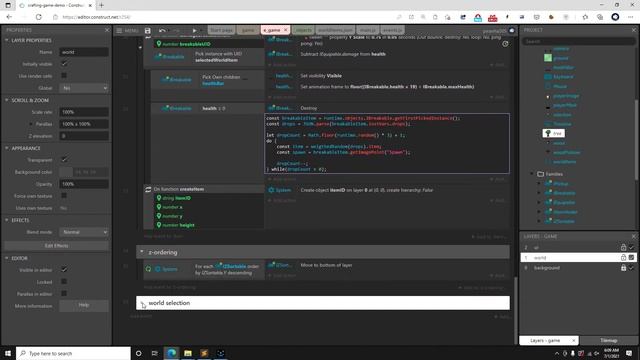Click the Destroy action on Breakable
Image resolution: width=640 pixels, height=360 pixels.
pyautogui.click(x=309, y=108)
